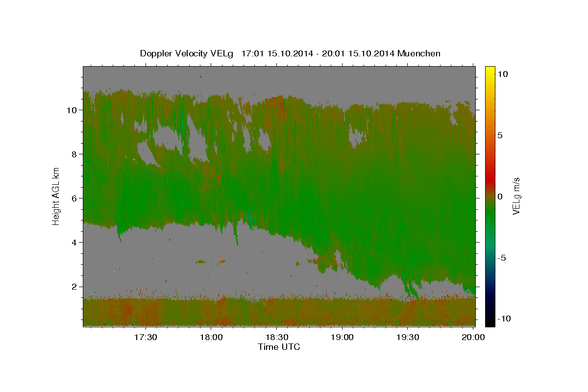Viewport: 588px width, 392px height.
Task: Click the '18:00' time axis label
Action: pos(211,337)
